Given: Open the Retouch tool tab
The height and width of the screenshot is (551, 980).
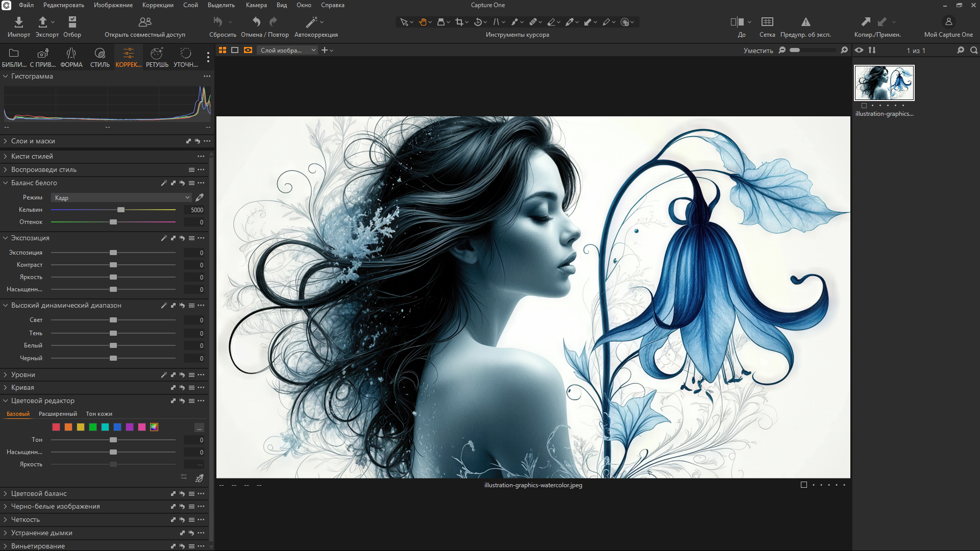Looking at the screenshot, I should (x=157, y=57).
